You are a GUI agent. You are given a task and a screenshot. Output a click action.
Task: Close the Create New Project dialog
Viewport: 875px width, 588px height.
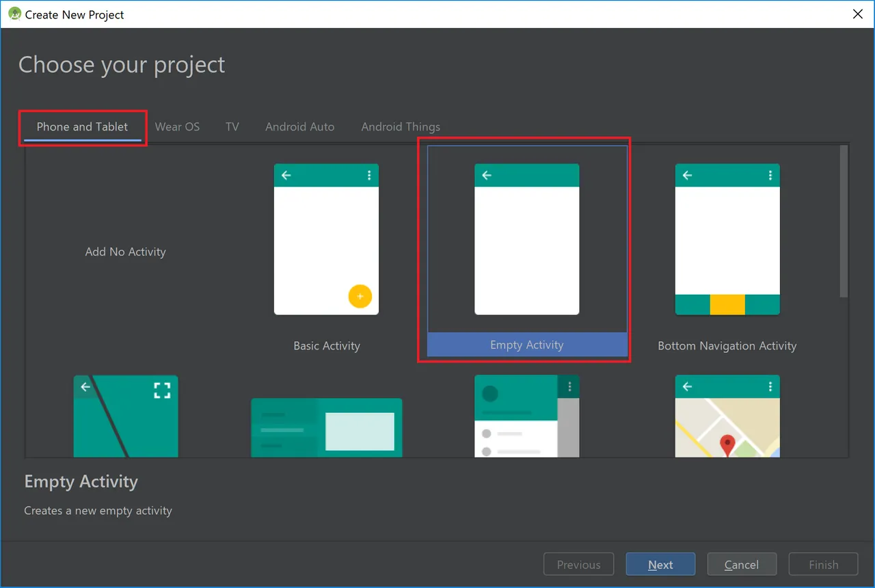pos(858,14)
